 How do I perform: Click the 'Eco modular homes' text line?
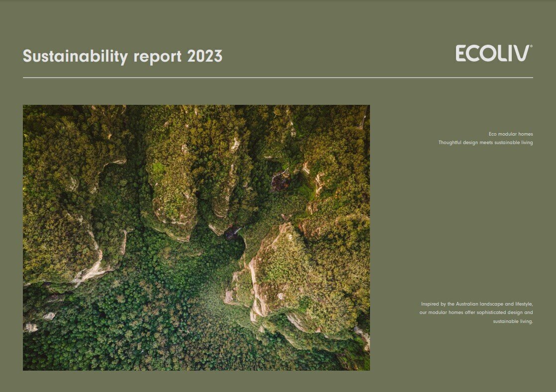511,134
